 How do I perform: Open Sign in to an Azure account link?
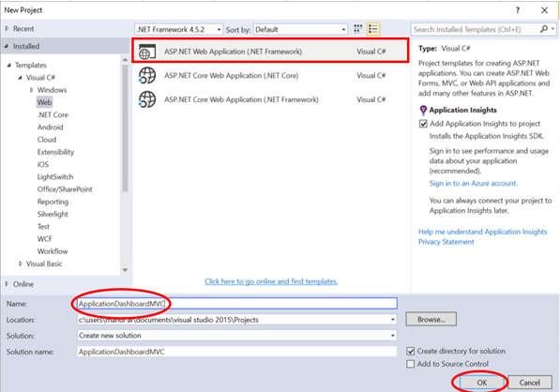(x=473, y=184)
